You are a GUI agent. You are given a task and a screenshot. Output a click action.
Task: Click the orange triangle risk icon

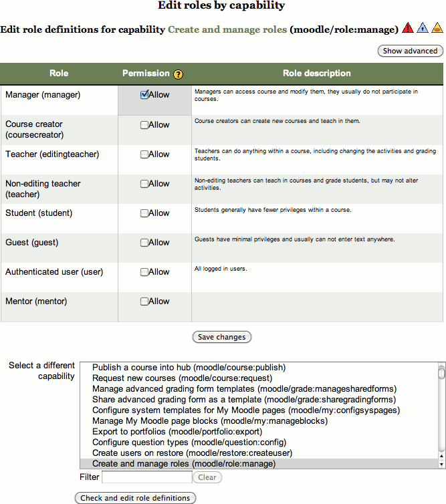437,28
